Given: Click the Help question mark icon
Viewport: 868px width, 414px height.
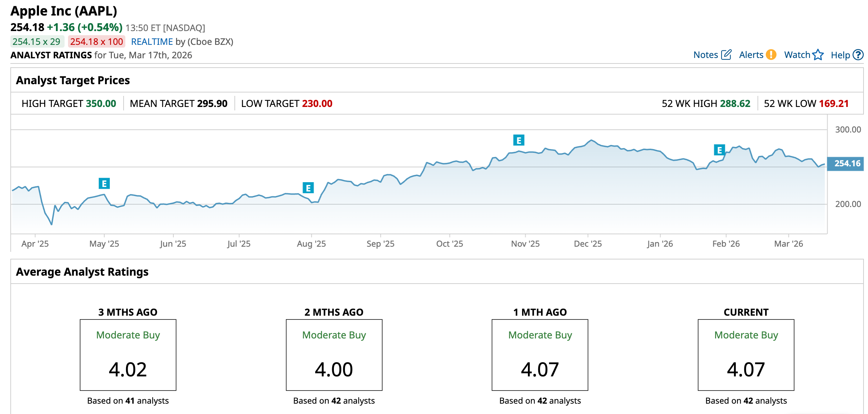Looking at the screenshot, I should tap(858, 55).
